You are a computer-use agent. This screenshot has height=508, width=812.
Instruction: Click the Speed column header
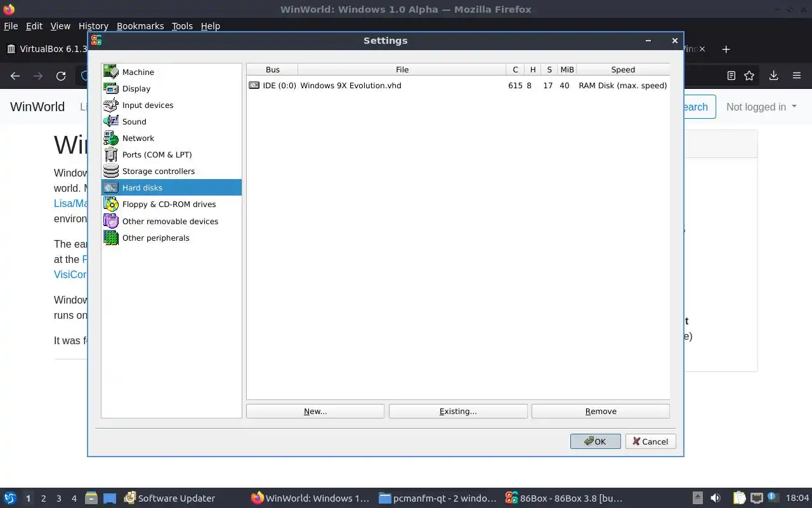(x=623, y=69)
